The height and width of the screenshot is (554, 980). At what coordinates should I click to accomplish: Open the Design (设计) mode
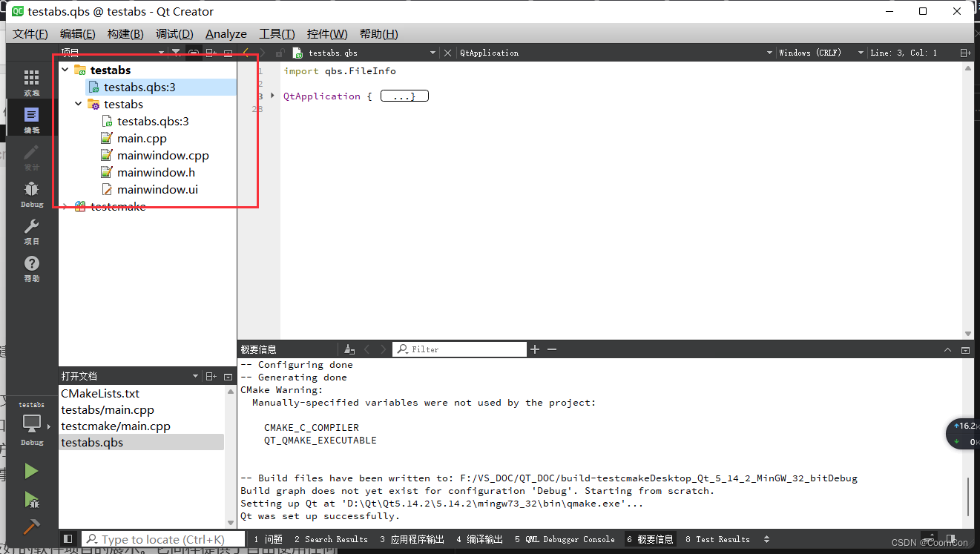point(31,157)
